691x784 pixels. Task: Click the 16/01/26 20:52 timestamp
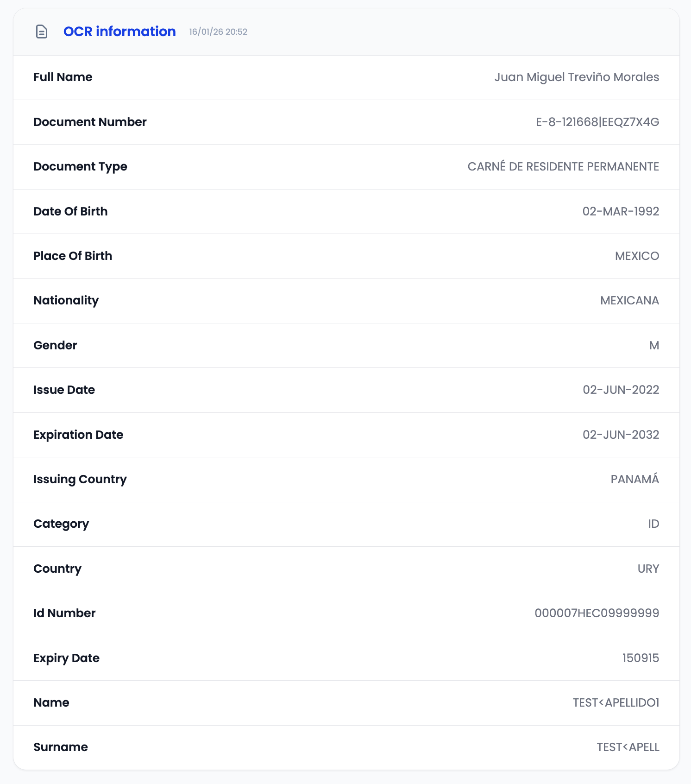(x=218, y=32)
